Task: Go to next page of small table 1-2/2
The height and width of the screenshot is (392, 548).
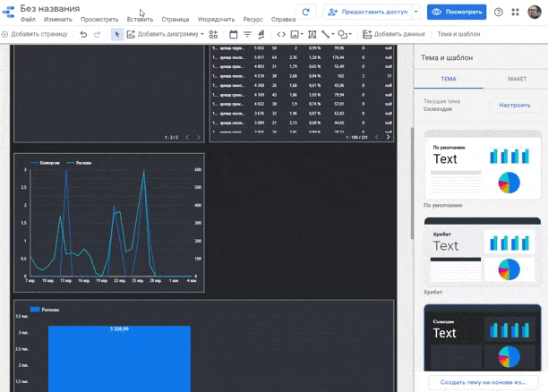Action: click(198, 137)
